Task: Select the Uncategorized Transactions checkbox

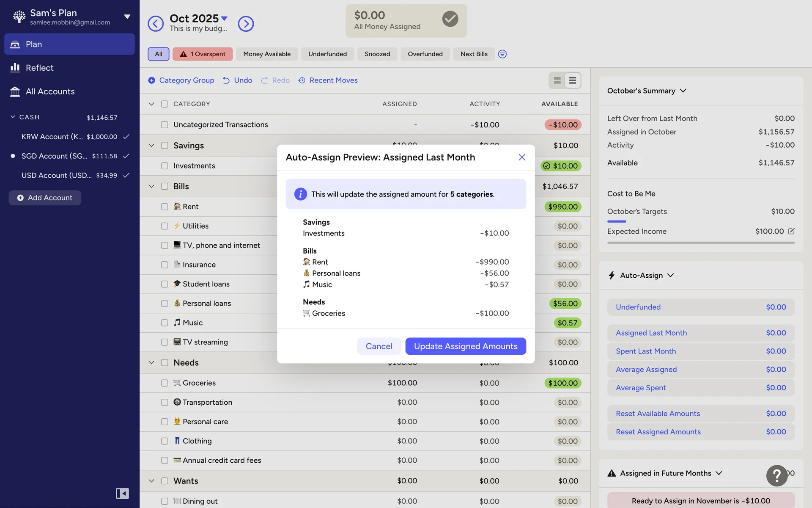Action: point(165,125)
